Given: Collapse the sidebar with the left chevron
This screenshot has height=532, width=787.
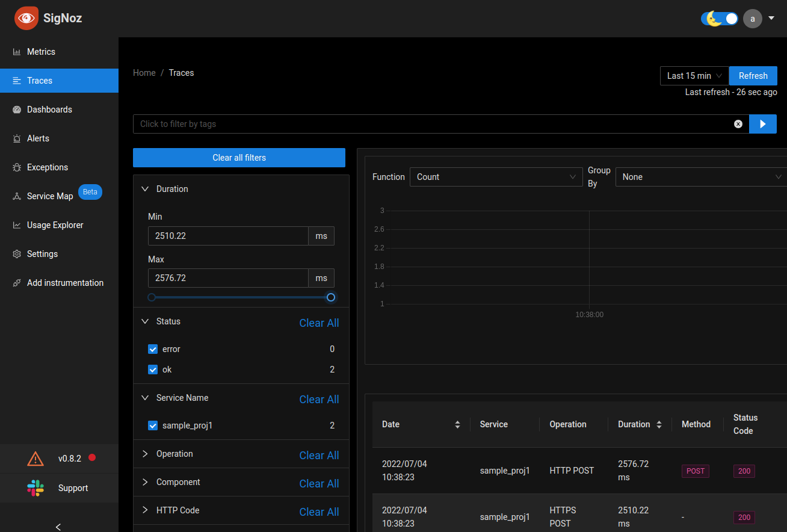Looking at the screenshot, I should (58, 527).
